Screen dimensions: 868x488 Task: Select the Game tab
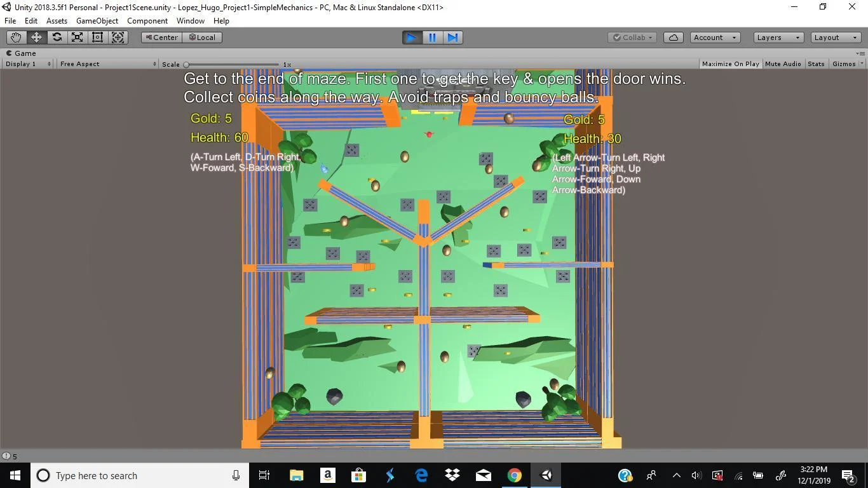pos(21,53)
